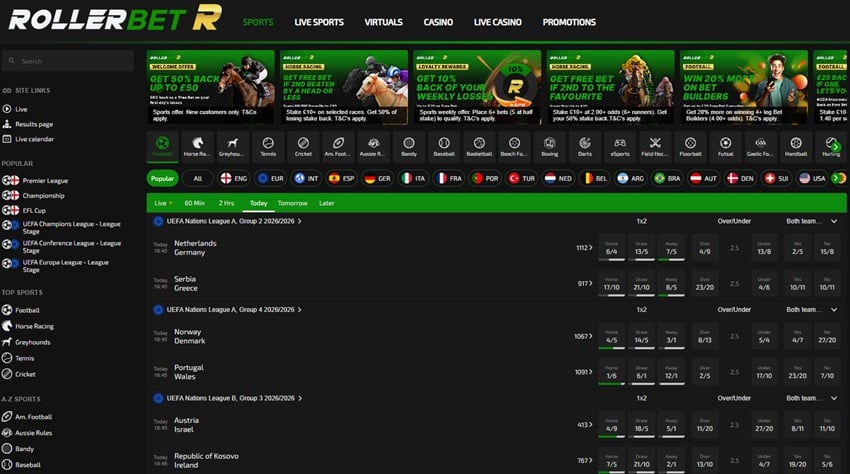Filter by All countries
850x474 pixels.
point(197,178)
